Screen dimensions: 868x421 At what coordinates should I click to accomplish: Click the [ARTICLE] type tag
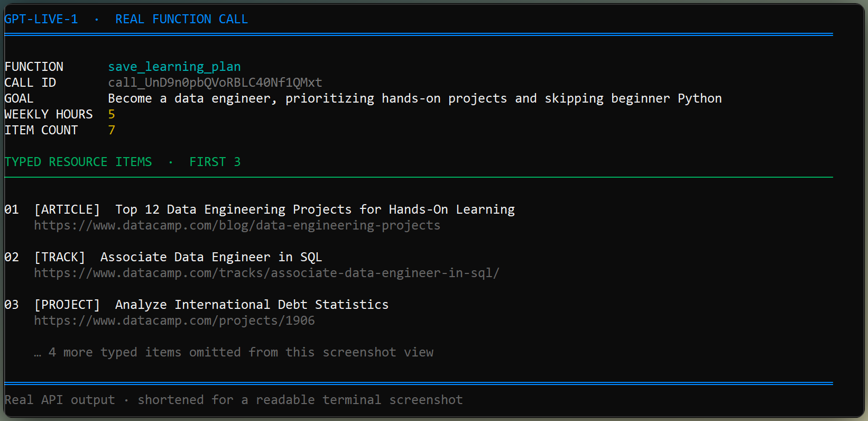(67, 210)
